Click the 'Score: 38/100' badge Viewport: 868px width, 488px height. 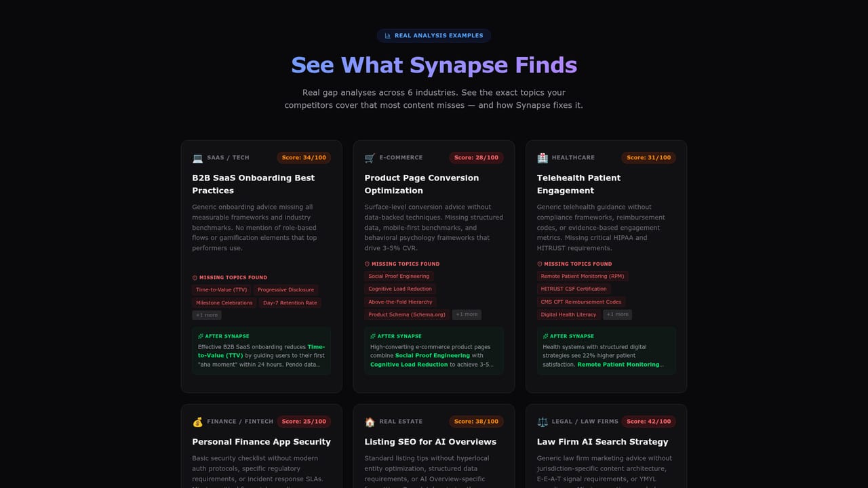click(476, 422)
